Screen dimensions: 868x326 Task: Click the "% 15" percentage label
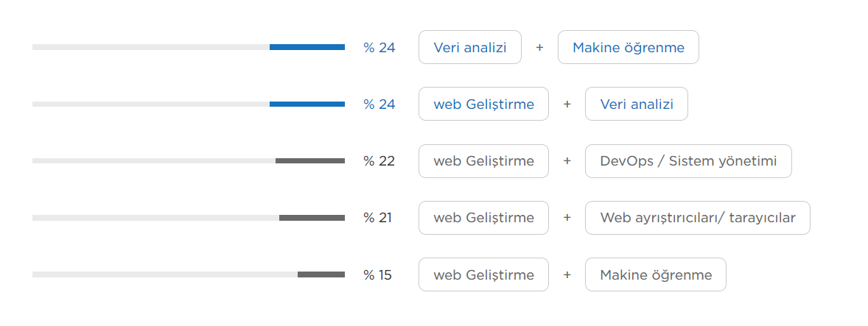click(377, 274)
